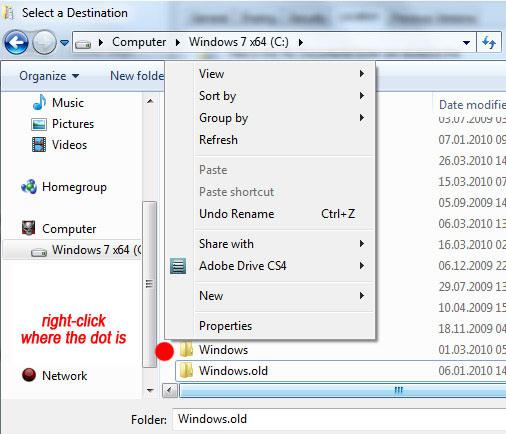The image size is (506, 434).
Task: Click the Adobe Drive CS4 menu icon
Action: coord(178,266)
